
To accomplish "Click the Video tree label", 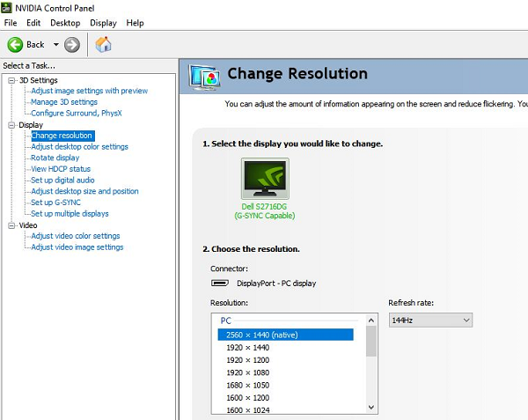I will 28,225.
